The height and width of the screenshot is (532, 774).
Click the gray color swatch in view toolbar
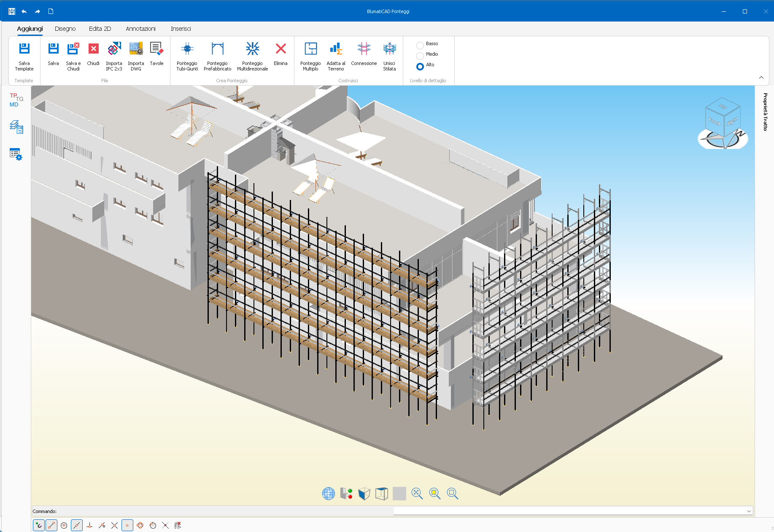point(399,493)
